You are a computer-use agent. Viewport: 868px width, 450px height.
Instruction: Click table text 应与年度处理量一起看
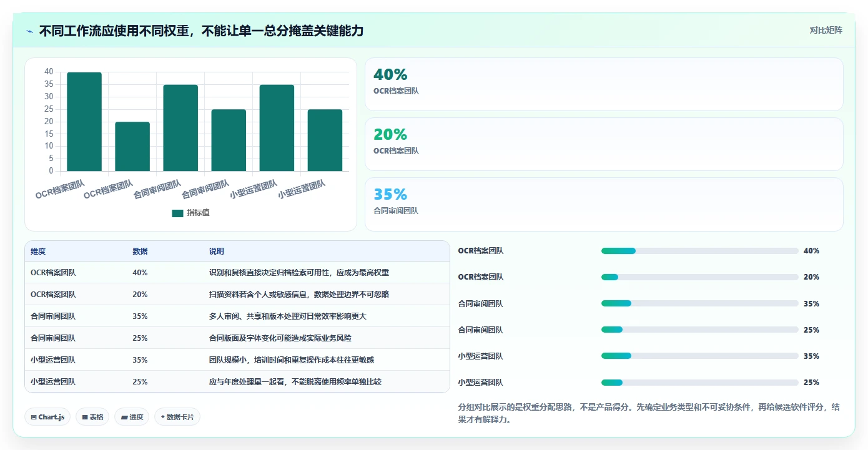click(x=247, y=382)
